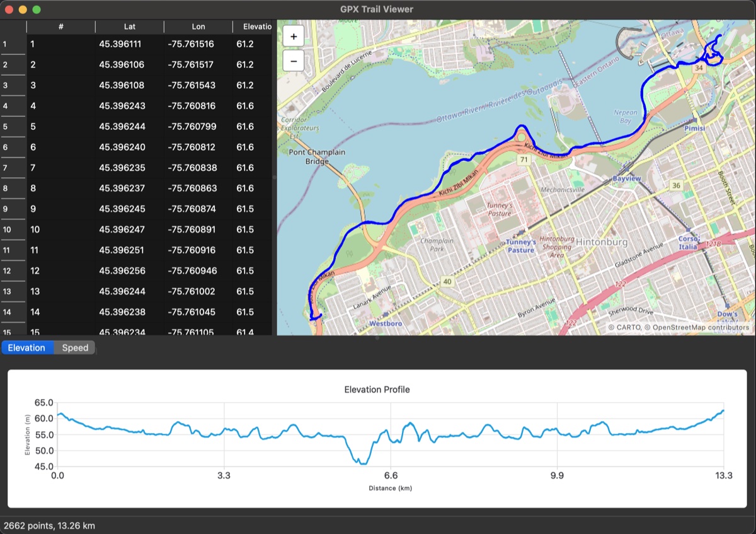Select the Elevation tab
This screenshot has height=534, width=756.
26,347
